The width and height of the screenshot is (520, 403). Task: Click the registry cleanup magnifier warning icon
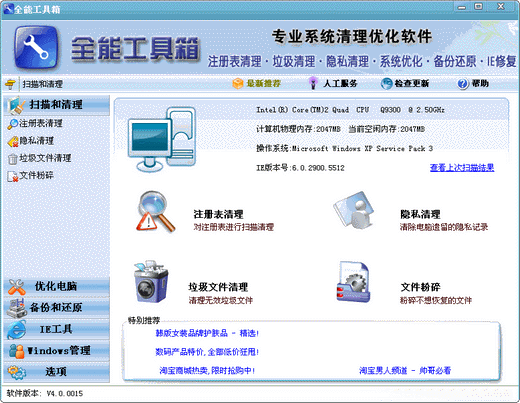click(156, 211)
